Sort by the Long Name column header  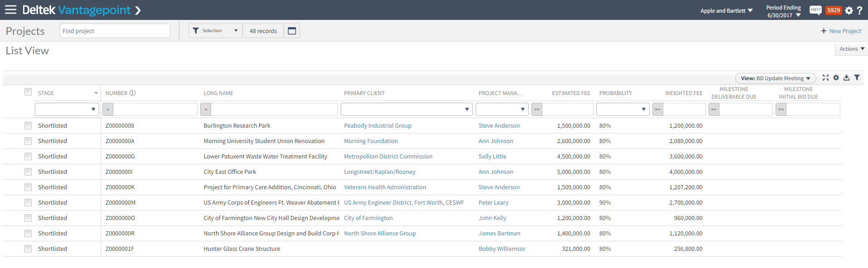(x=218, y=93)
